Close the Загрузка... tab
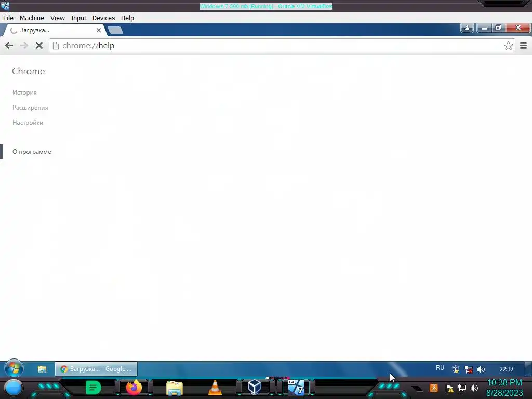This screenshot has height=399, width=532. tap(98, 30)
